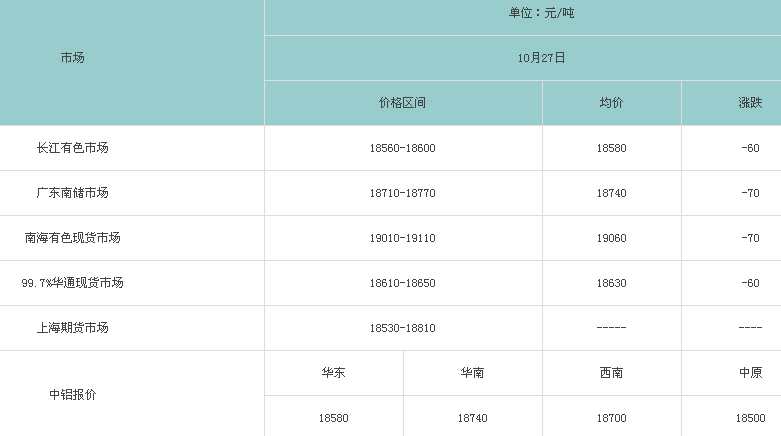Click the 市场 column header cell

click(72, 58)
